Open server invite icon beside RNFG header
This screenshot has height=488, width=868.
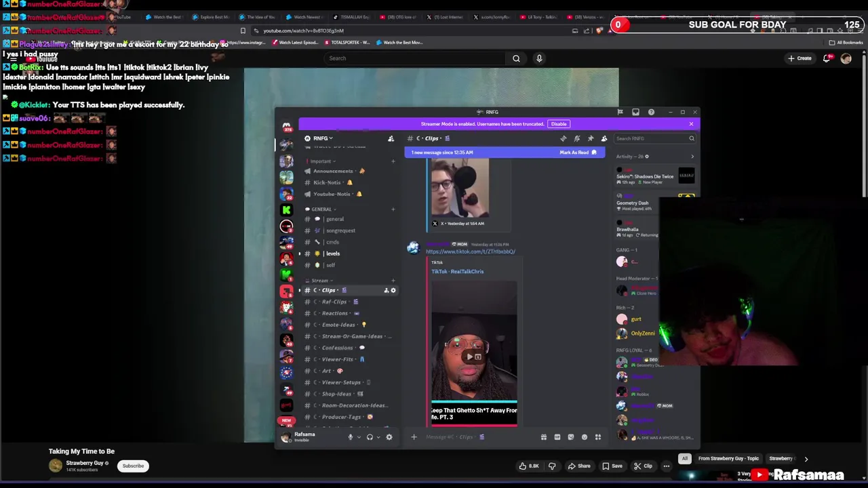coord(391,138)
